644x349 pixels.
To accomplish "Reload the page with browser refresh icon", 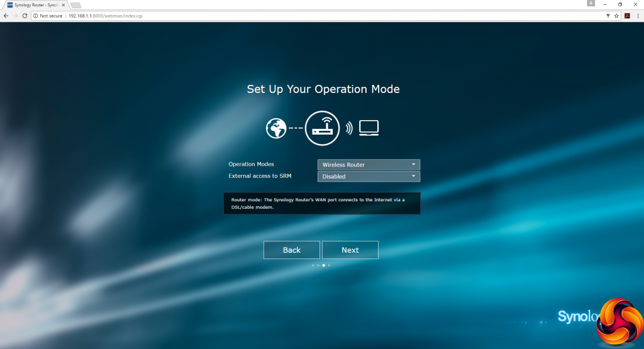I will click(x=25, y=16).
